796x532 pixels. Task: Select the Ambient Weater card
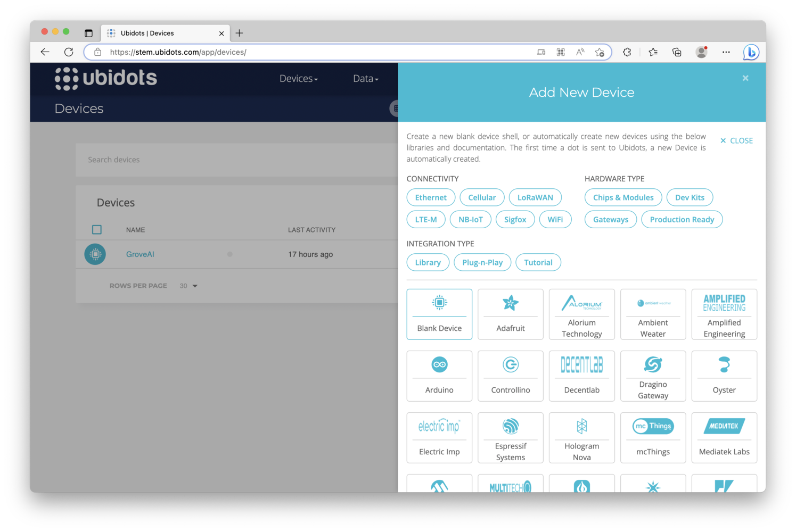653,314
